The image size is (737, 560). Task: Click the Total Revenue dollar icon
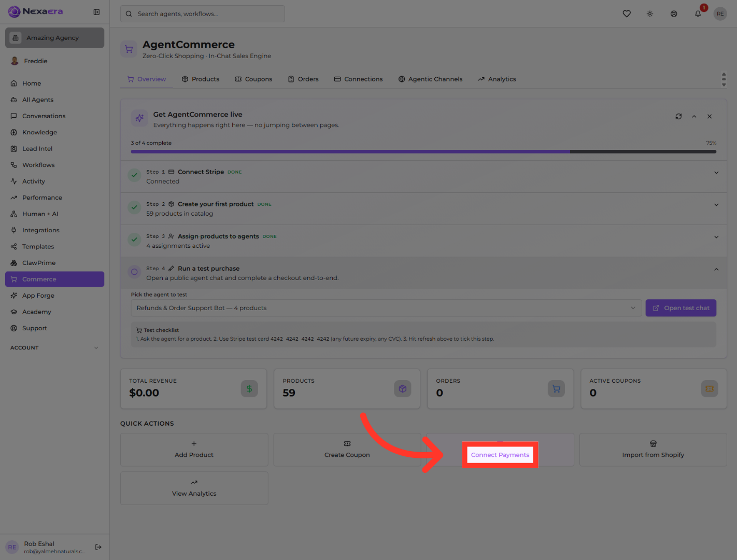[249, 389]
